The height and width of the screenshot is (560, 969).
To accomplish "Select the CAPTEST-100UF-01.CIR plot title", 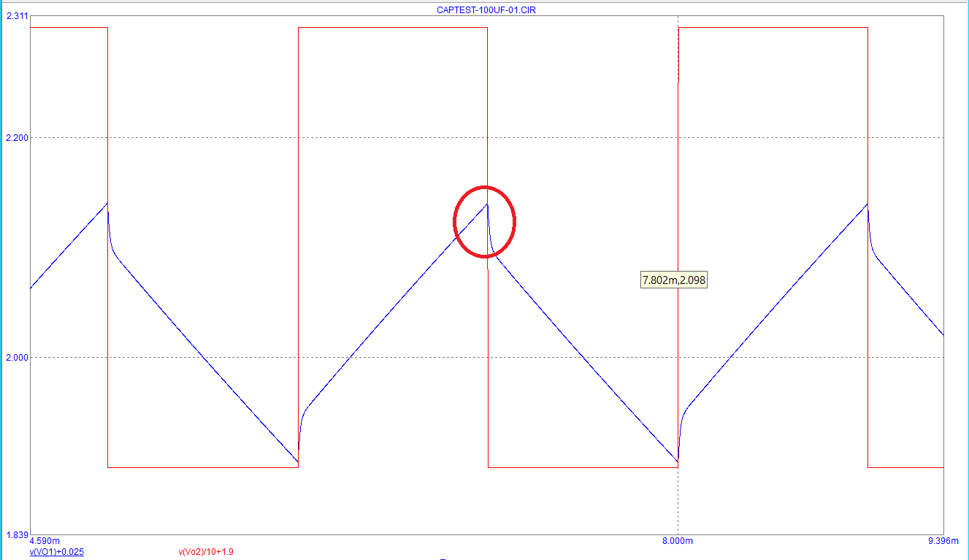I will click(x=484, y=10).
